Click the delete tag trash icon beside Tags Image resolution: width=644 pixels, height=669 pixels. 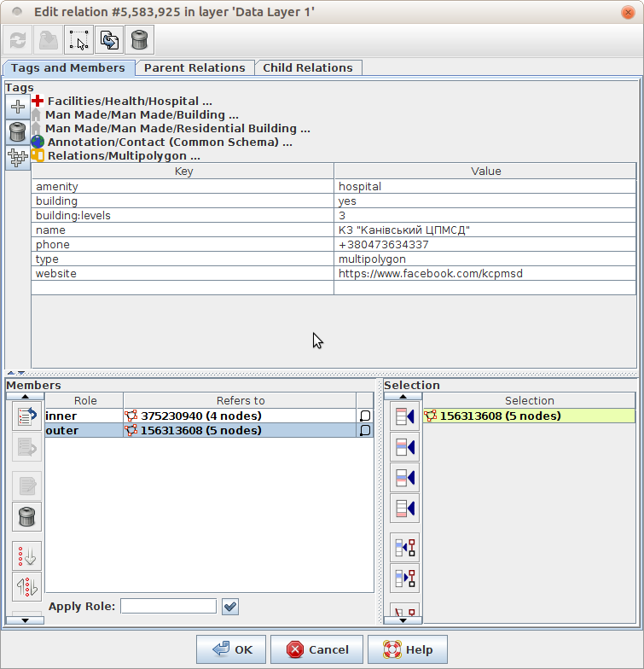tap(18, 132)
